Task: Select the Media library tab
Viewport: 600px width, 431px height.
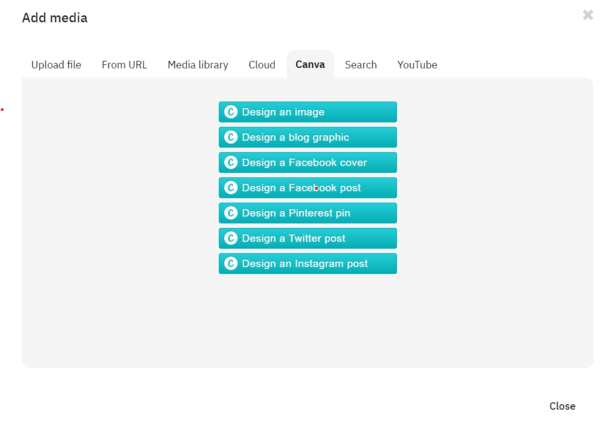Action: pyautogui.click(x=198, y=65)
